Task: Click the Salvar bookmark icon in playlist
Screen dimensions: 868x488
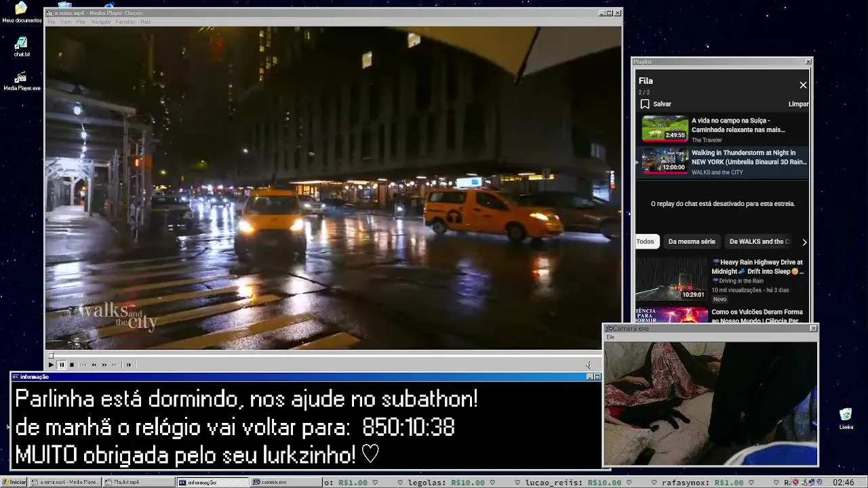Action: tap(645, 104)
